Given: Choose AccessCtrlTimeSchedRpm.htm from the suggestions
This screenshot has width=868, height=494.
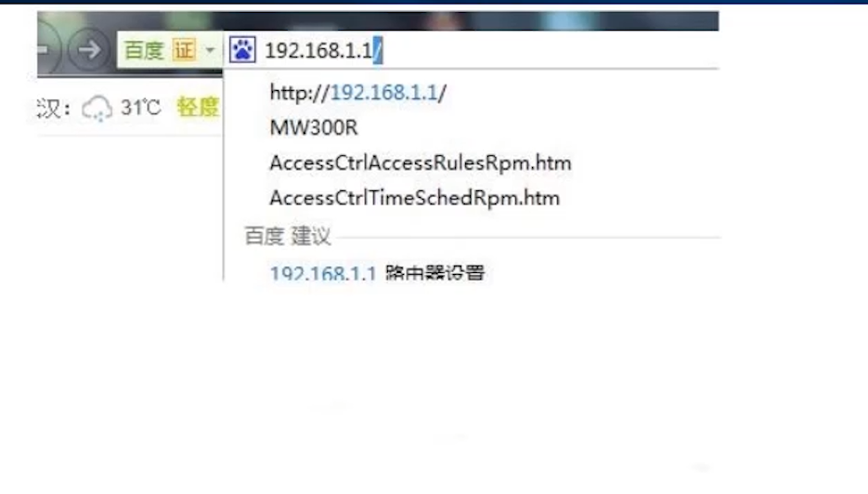Looking at the screenshot, I should (x=414, y=199).
